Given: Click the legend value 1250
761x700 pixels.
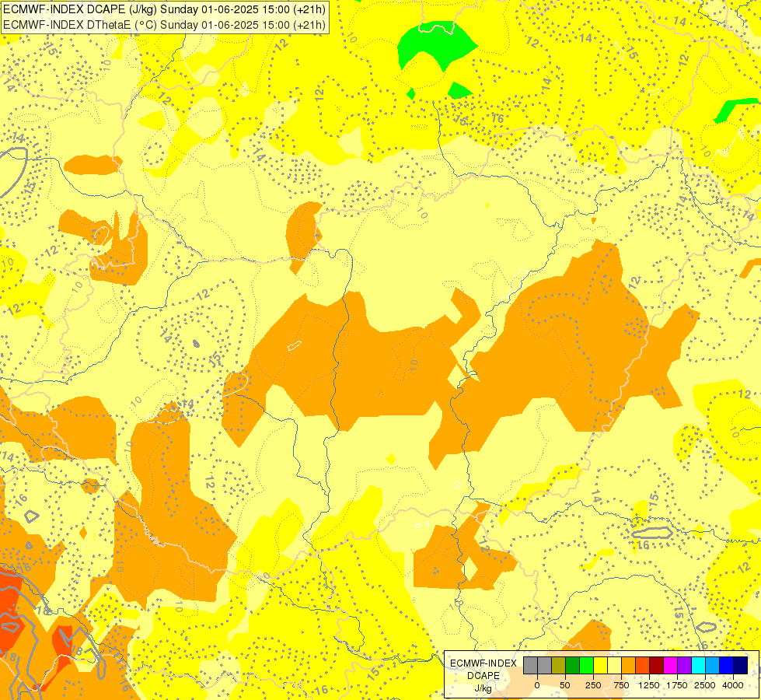Looking at the screenshot, I should (x=649, y=685).
